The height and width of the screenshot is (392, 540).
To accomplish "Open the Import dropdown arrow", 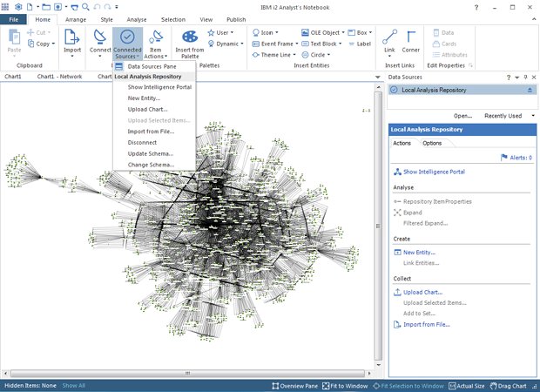I will [72, 56].
